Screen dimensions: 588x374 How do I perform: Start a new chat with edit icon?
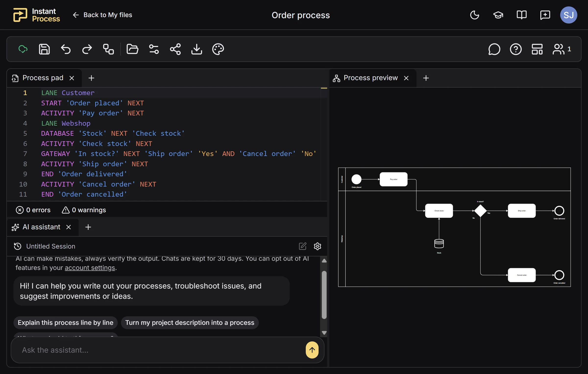(303, 246)
